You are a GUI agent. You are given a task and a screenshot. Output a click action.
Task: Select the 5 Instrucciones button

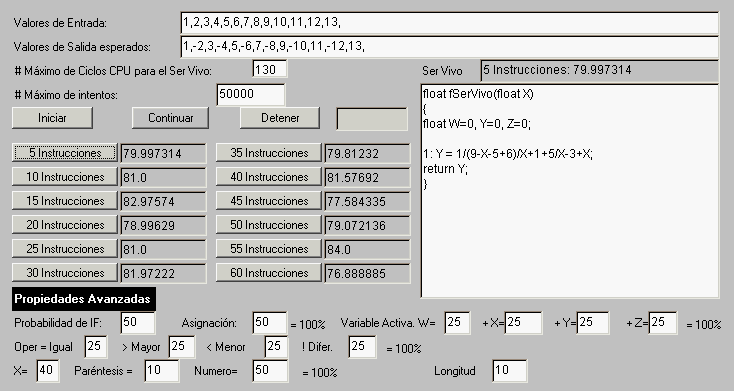[x=65, y=153]
